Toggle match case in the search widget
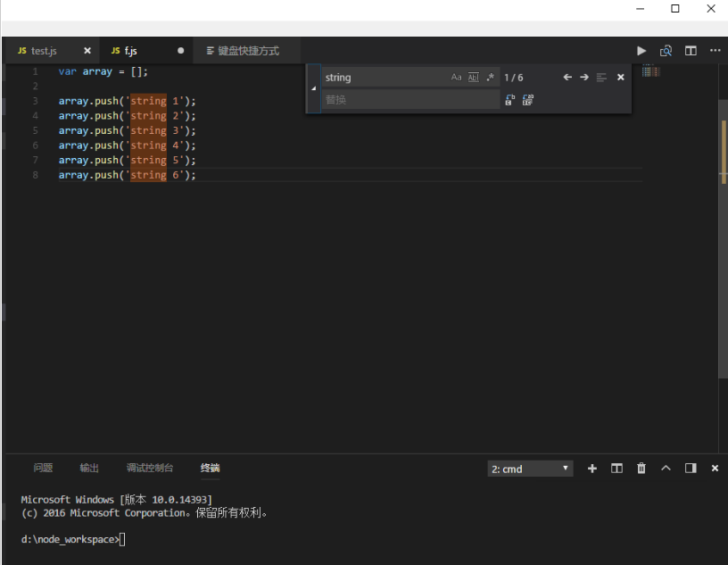This screenshot has height=565, width=728. pos(456,78)
